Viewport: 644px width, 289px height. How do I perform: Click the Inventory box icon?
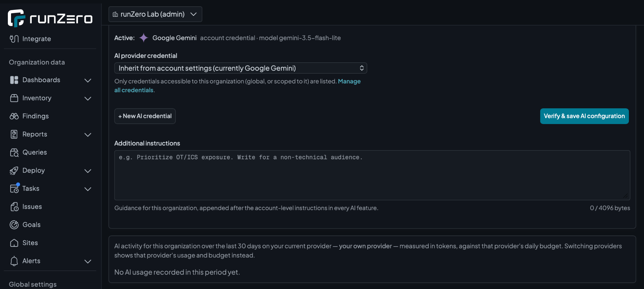pyautogui.click(x=14, y=98)
